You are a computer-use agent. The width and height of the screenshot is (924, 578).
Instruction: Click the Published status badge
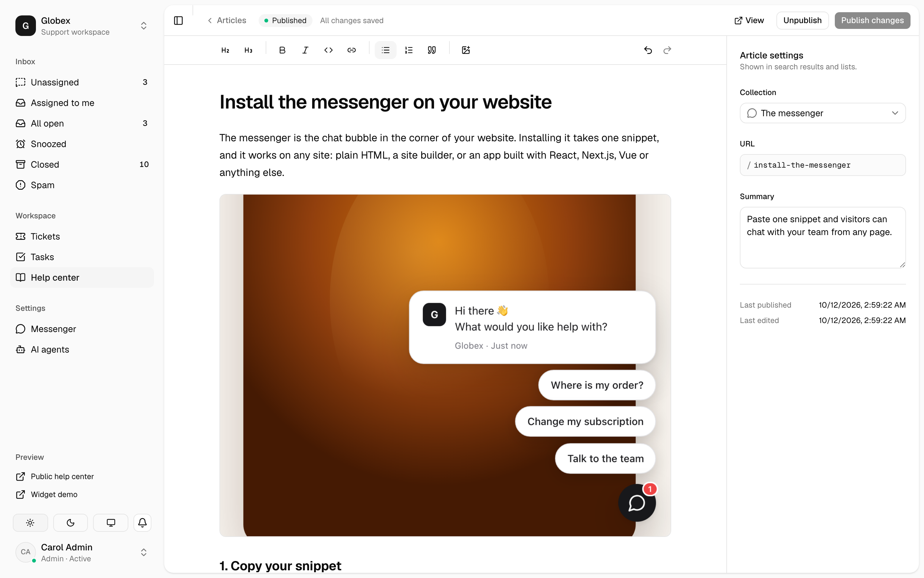coord(285,20)
